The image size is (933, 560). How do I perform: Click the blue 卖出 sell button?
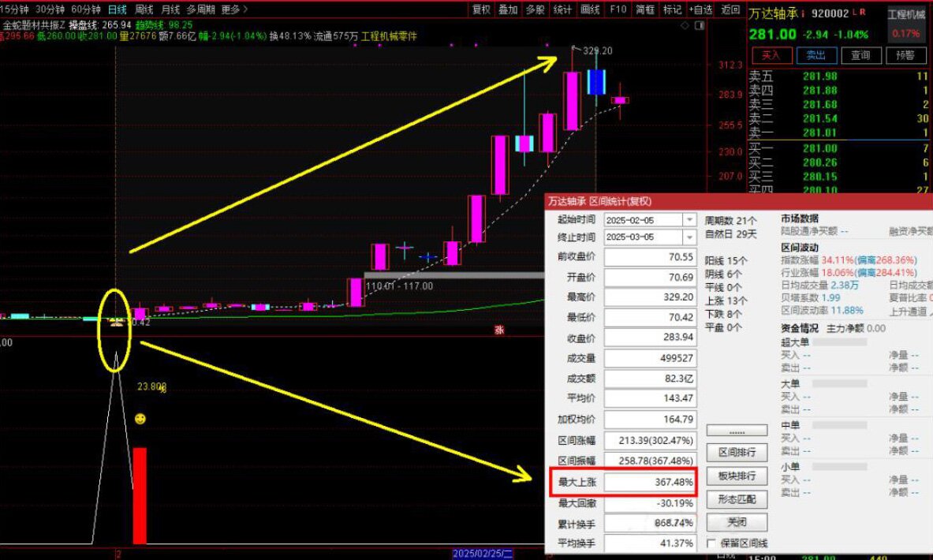[x=815, y=55]
